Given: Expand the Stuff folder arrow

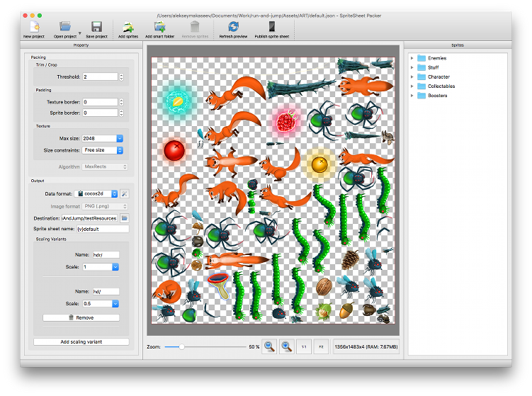Looking at the screenshot, I should tap(412, 67).
